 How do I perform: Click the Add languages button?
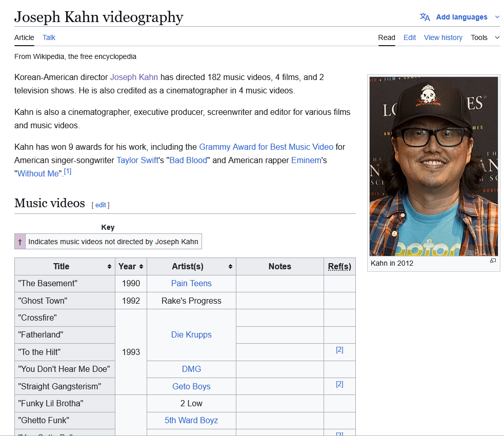click(461, 17)
